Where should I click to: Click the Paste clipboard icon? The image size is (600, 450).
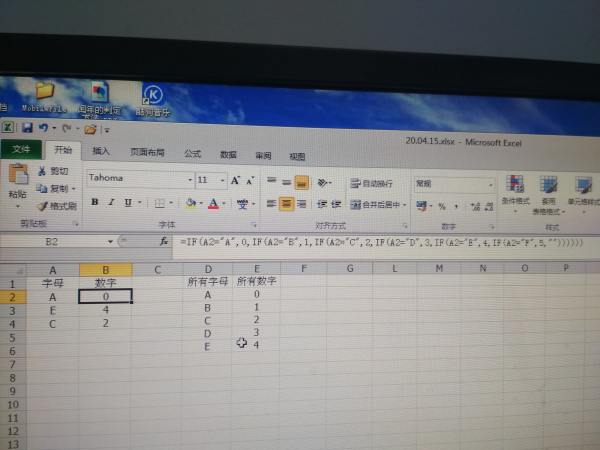pyautogui.click(x=18, y=174)
